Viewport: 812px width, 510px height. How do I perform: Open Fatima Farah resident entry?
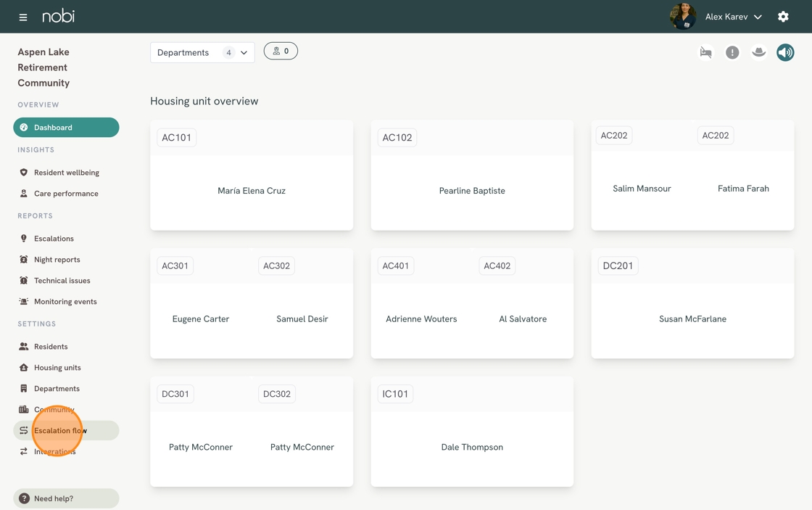pos(744,189)
